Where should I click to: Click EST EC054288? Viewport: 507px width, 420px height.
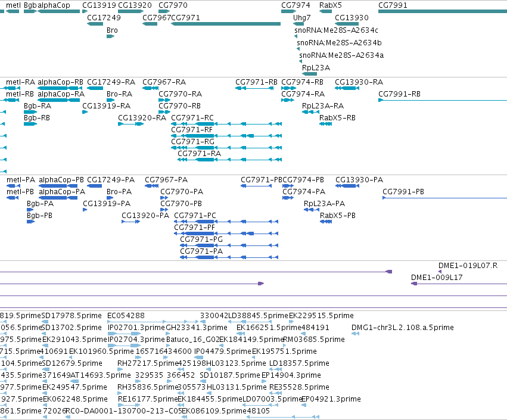click(x=126, y=316)
